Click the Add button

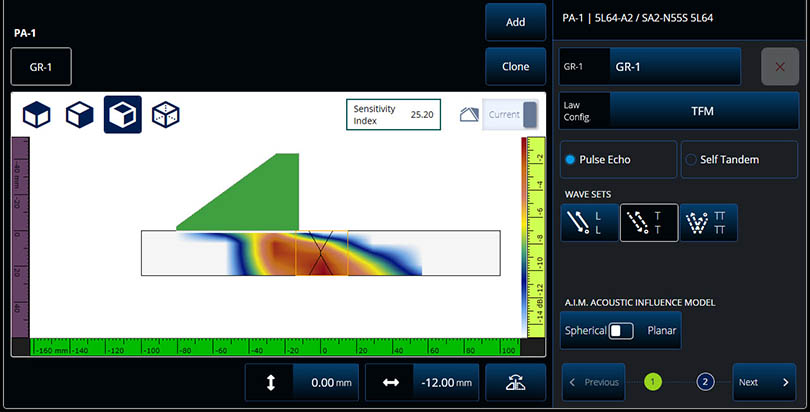516,22
